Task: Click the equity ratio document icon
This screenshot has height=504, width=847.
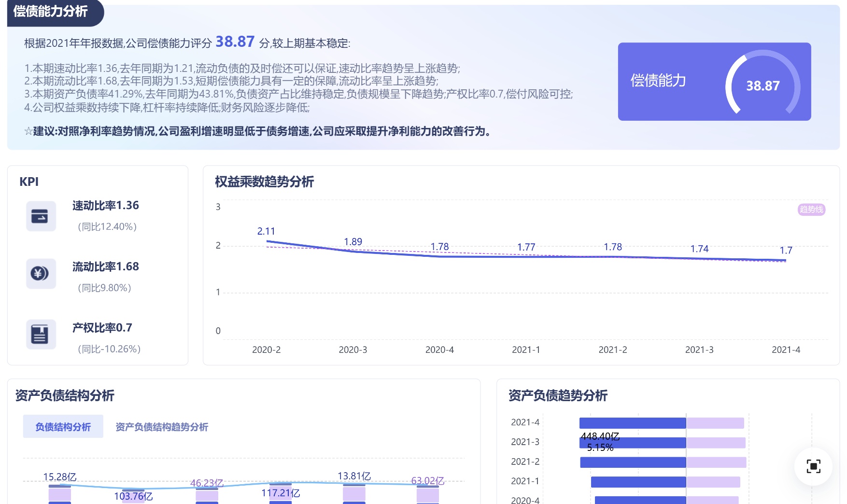Action: point(41,334)
